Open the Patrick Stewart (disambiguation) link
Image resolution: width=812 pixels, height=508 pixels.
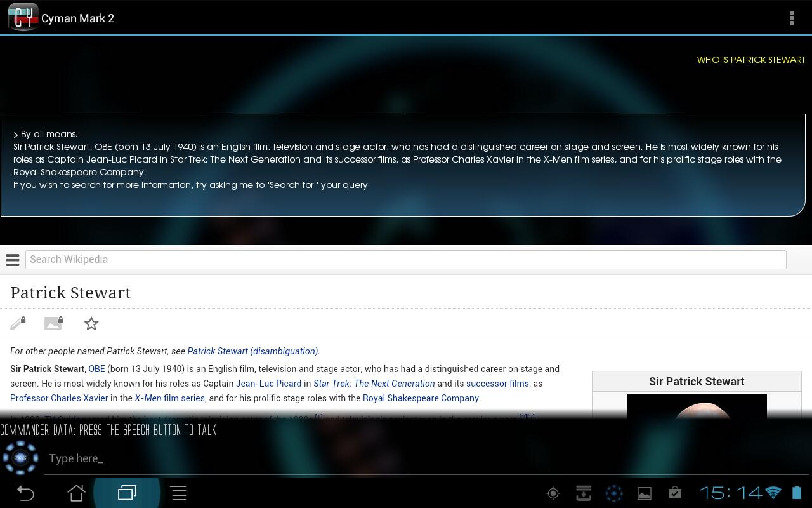point(253,351)
